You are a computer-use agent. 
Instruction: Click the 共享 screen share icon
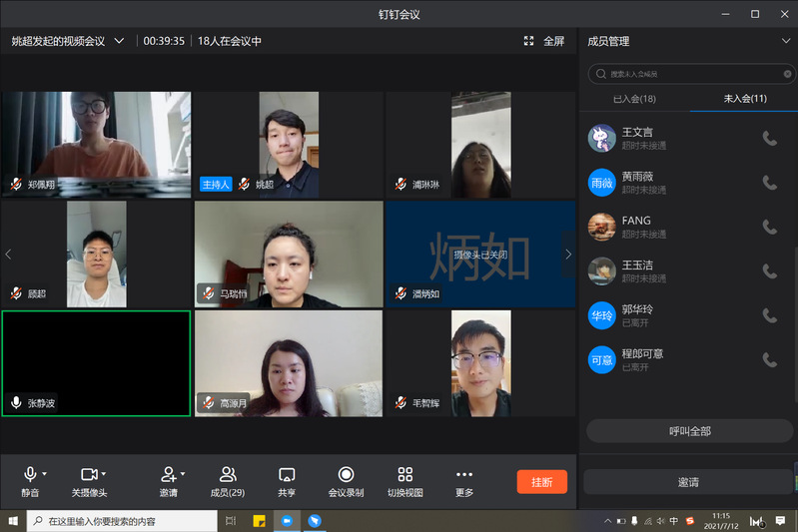coord(287,475)
